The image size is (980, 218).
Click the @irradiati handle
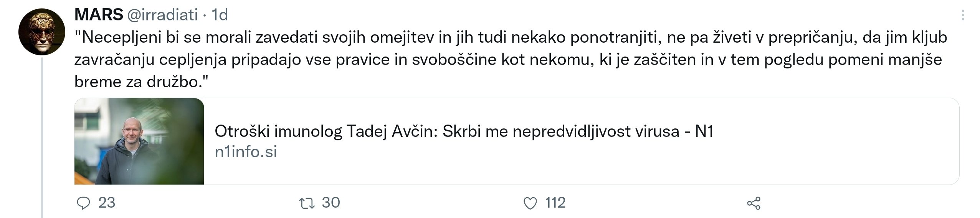coord(162,15)
